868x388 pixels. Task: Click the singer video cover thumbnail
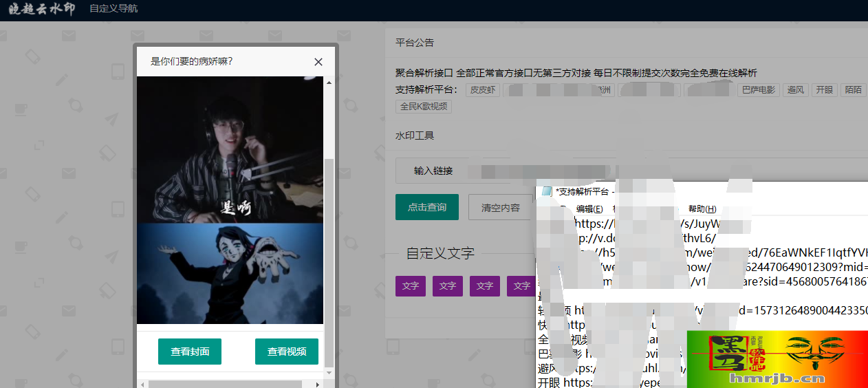(230, 150)
